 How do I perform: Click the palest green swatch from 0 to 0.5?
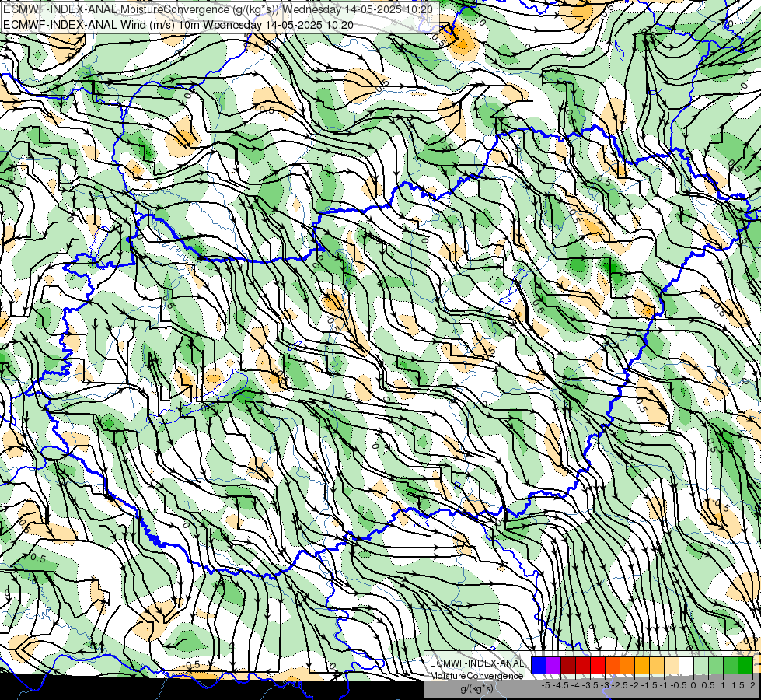(701, 666)
